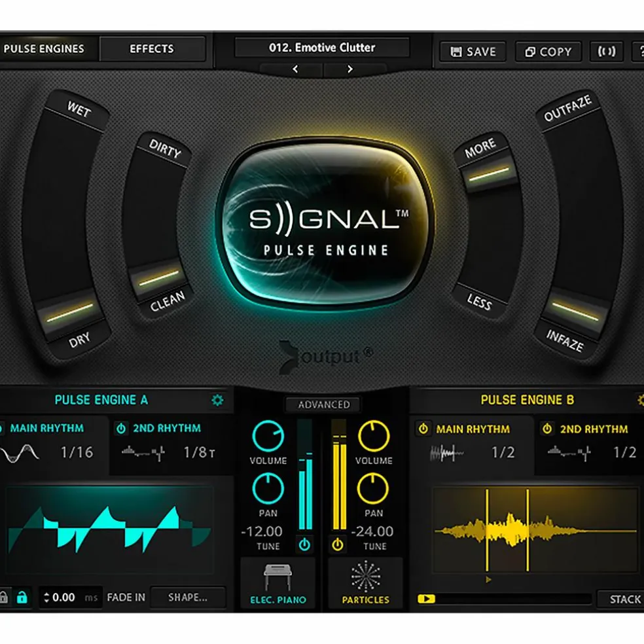Image resolution: width=644 pixels, height=644 pixels.
Task: Open the preset name 012. Emotive Clutter
Action: (322, 48)
